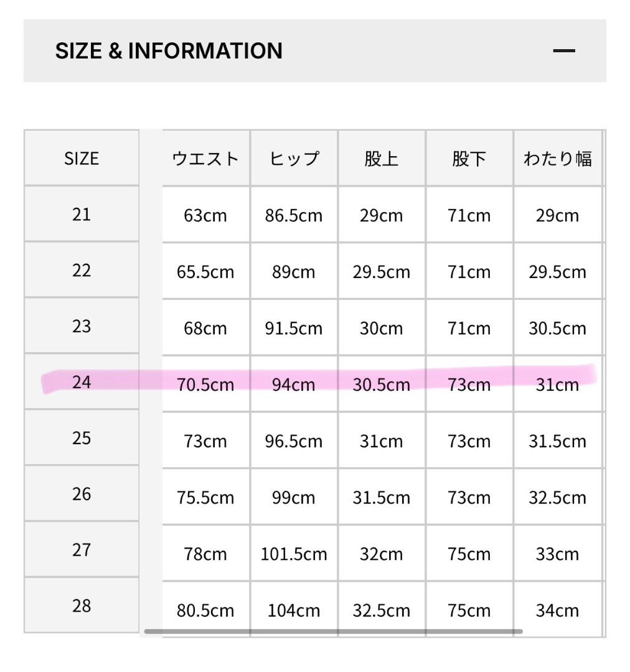Click the SIZE & INFORMATION title text
The width and height of the screenshot is (630, 672).
pos(169,50)
